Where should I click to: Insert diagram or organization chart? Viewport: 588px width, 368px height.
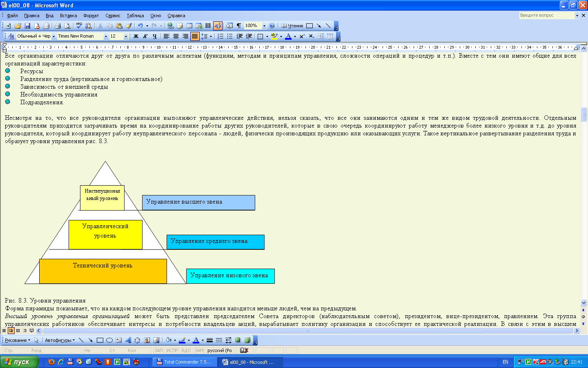pos(138,340)
